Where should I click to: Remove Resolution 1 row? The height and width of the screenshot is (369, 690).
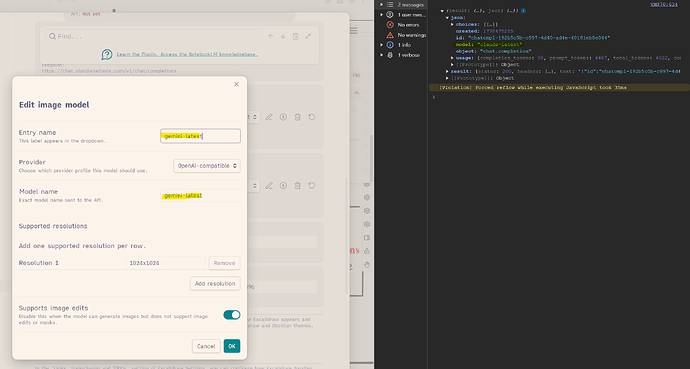pyautogui.click(x=224, y=263)
